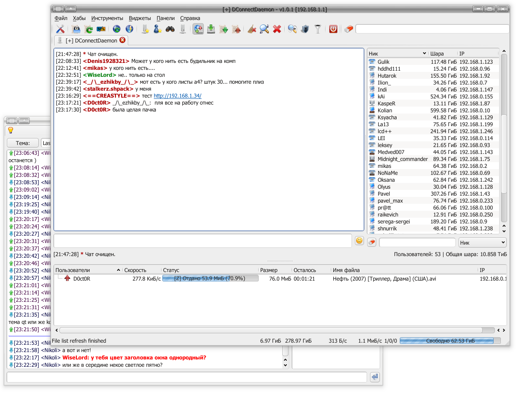Open settings via the crossed tools icon
Screen dimensions: 532x397
point(60,29)
